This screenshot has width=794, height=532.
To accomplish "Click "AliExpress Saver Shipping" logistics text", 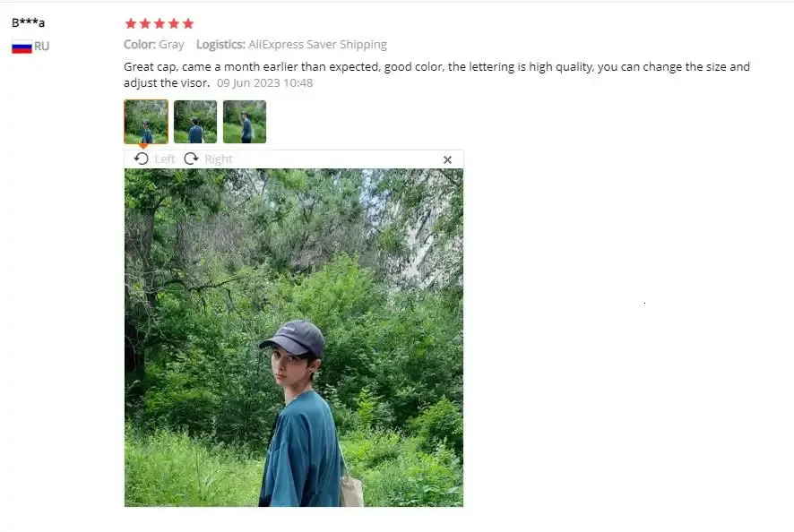I will tap(317, 45).
